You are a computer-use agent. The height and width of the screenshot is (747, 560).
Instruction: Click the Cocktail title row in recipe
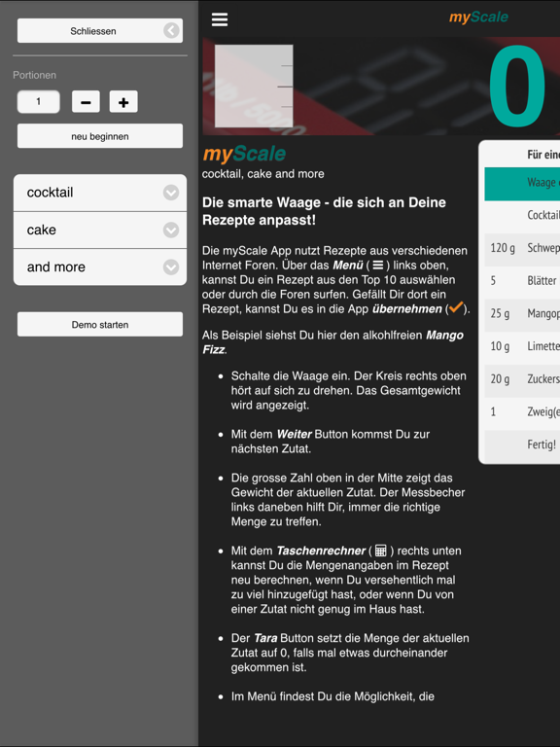coord(522,217)
